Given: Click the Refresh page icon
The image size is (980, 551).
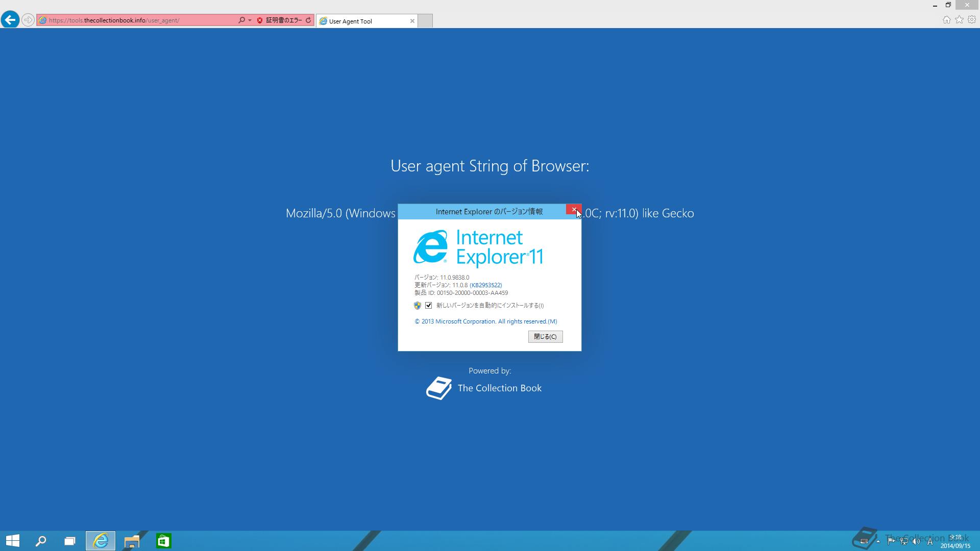Looking at the screenshot, I should click(x=308, y=20).
